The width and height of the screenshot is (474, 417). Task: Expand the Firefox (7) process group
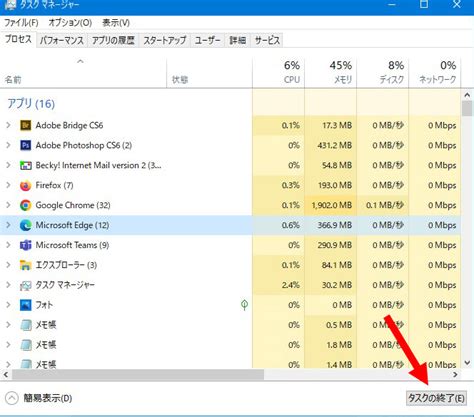[x=8, y=185]
